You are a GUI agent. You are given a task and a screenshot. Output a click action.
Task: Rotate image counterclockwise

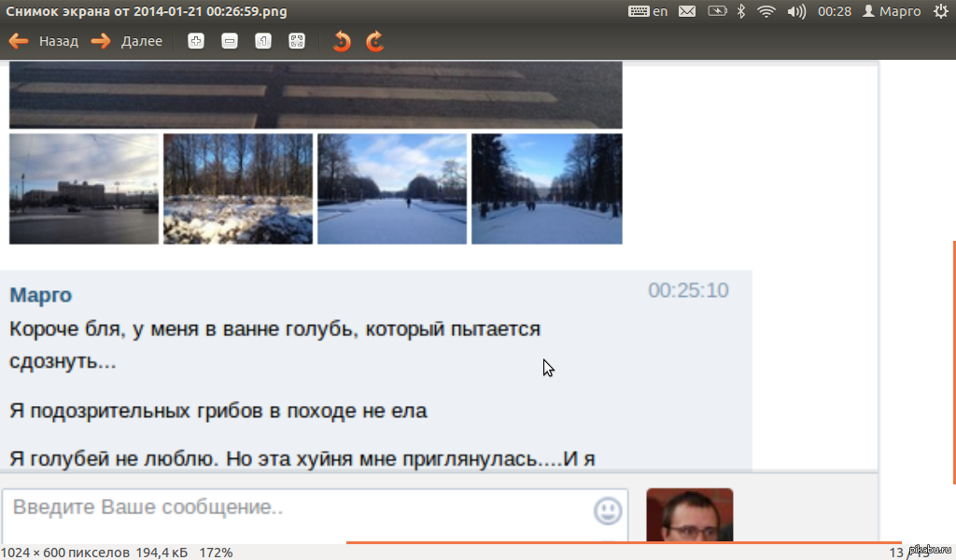pos(342,41)
